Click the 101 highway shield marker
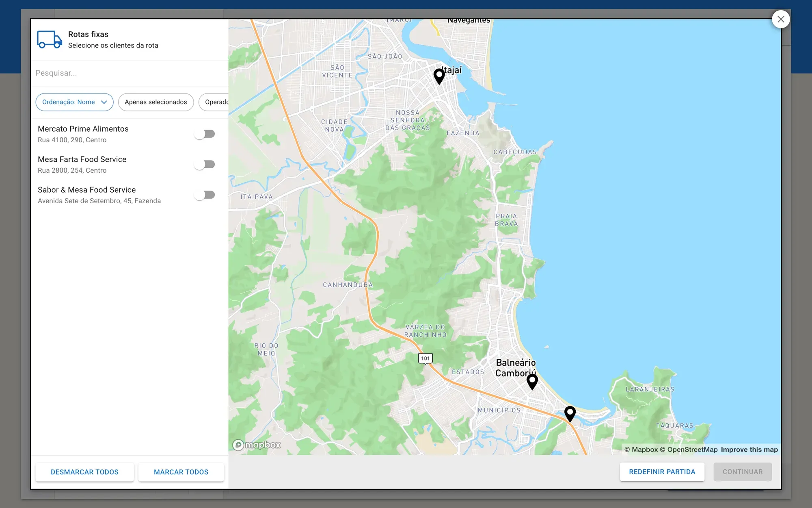The height and width of the screenshot is (508, 812). click(425, 358)
